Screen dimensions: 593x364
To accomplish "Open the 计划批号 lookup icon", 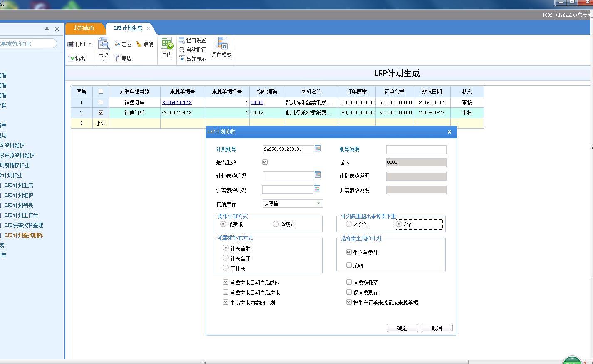I will (318, 149).
